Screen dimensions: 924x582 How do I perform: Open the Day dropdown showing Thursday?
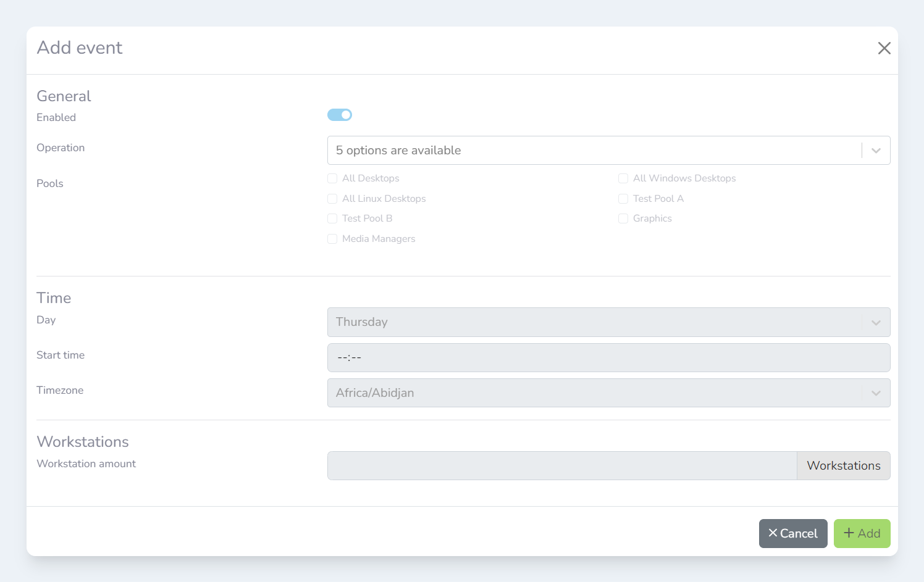point(593,322)
